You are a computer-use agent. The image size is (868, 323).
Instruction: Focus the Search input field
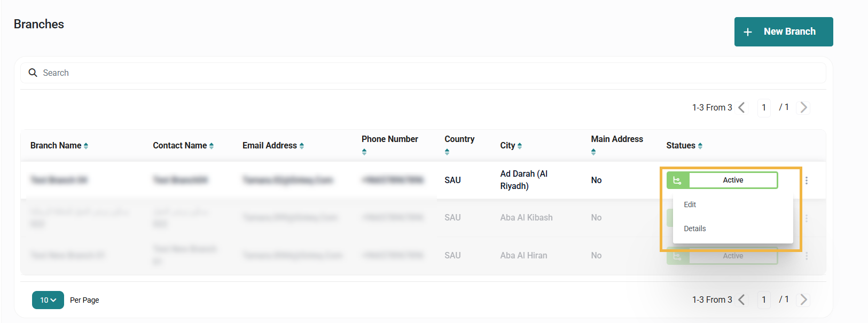coord(427,73)
